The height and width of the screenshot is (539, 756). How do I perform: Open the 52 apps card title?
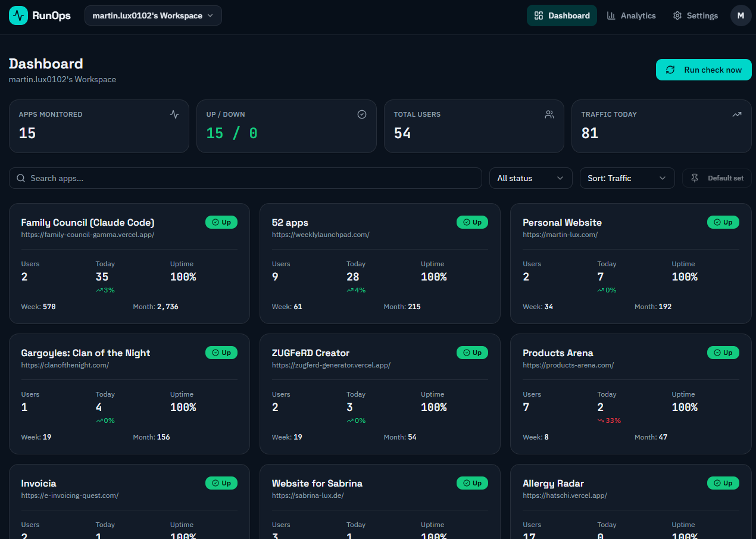290,222
